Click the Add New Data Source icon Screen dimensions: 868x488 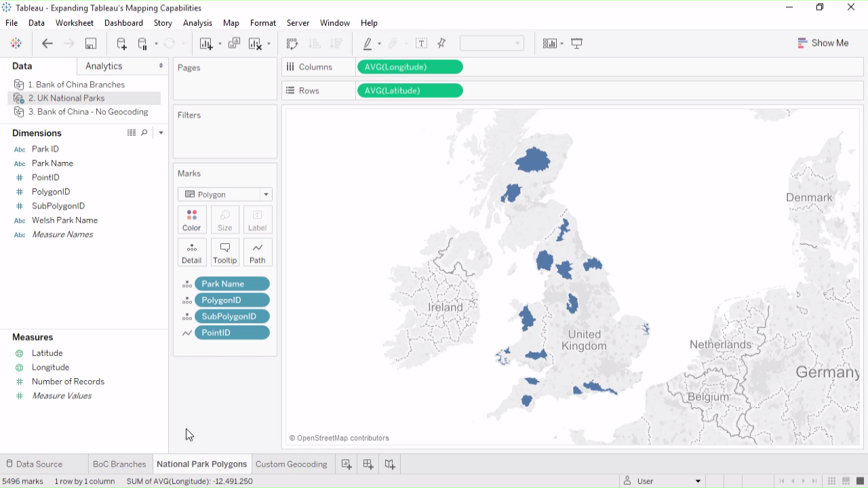point(121,43)
